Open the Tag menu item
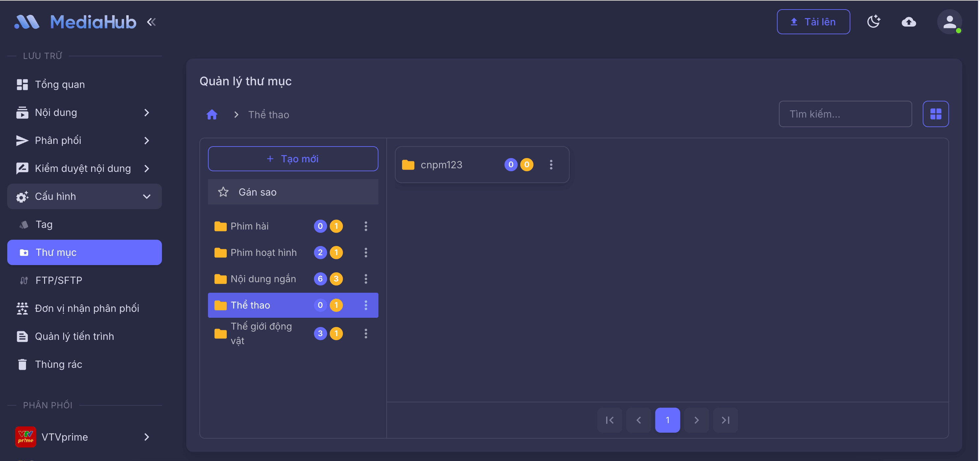Screen dimensions: 980x461 [x=44, y=225]
